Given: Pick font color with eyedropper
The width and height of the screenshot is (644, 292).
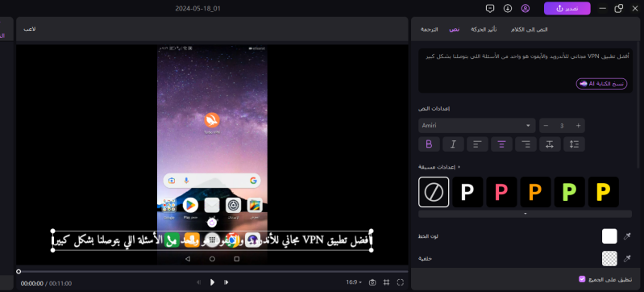Looking at the screenshot, I should (627, 236).
